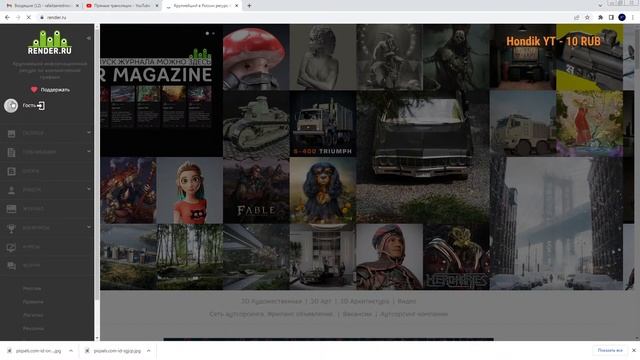Switch to the YouTube tab
Image resolution: width=640 pixels, height=360 pixels.
pos(122,6)
